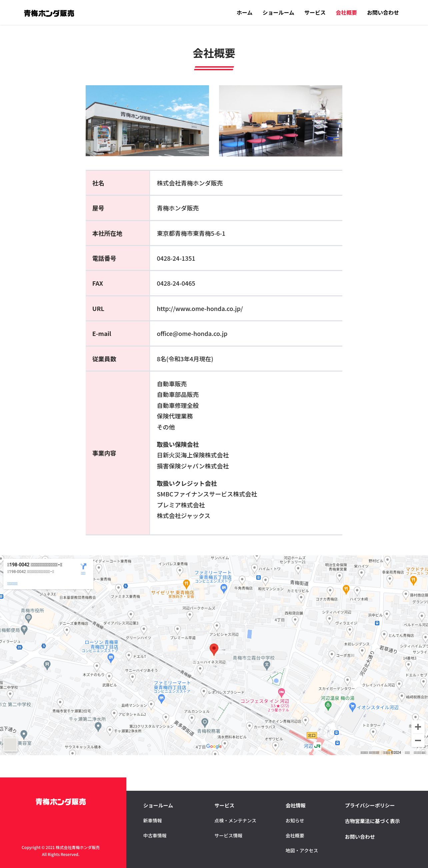The width and height of the screenshot is (428, 868).
Task: Click the 木ズナのもり map pin
Action: coord(97,667)
